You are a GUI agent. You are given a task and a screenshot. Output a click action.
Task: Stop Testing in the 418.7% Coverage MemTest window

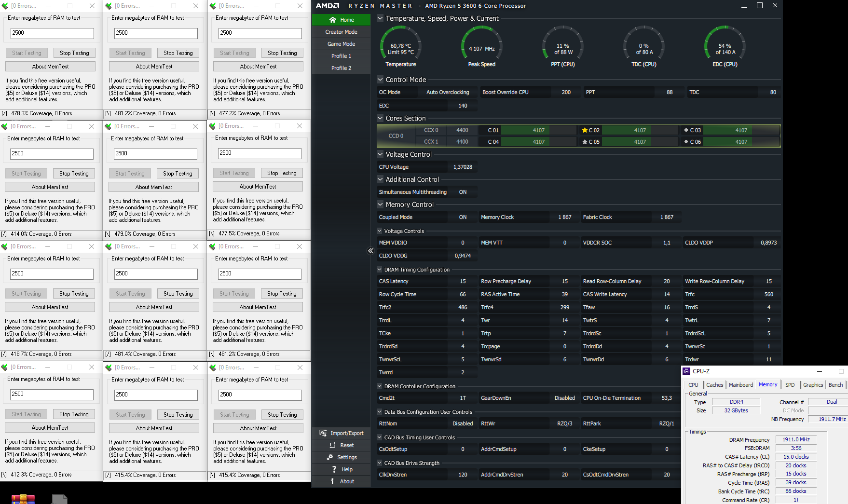click(x=74, y=294)
